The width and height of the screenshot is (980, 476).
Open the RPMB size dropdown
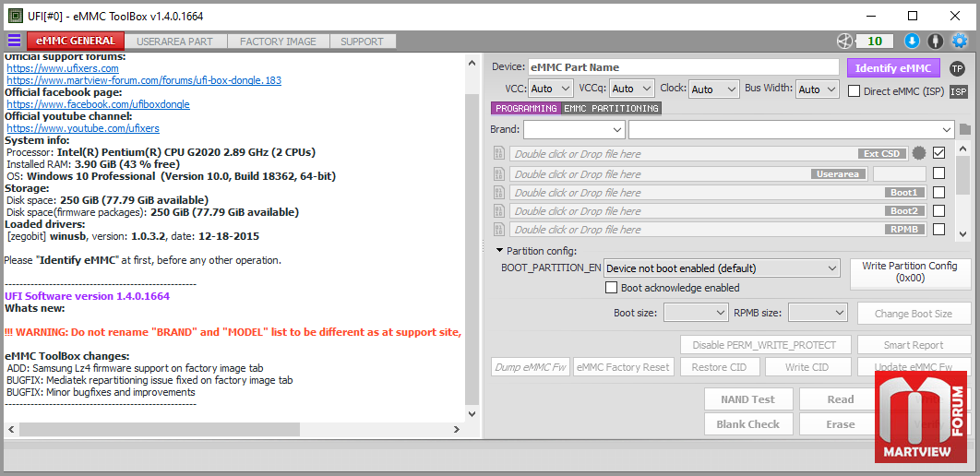818,313
